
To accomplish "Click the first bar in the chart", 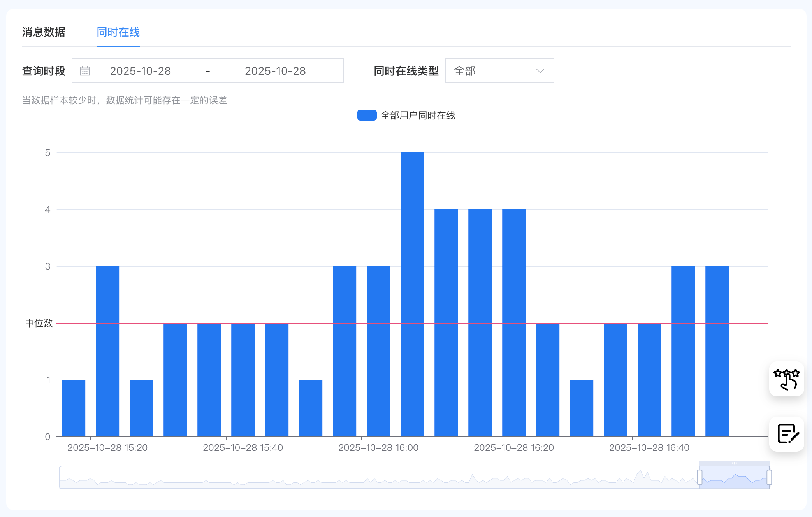I will coord(74,408).
